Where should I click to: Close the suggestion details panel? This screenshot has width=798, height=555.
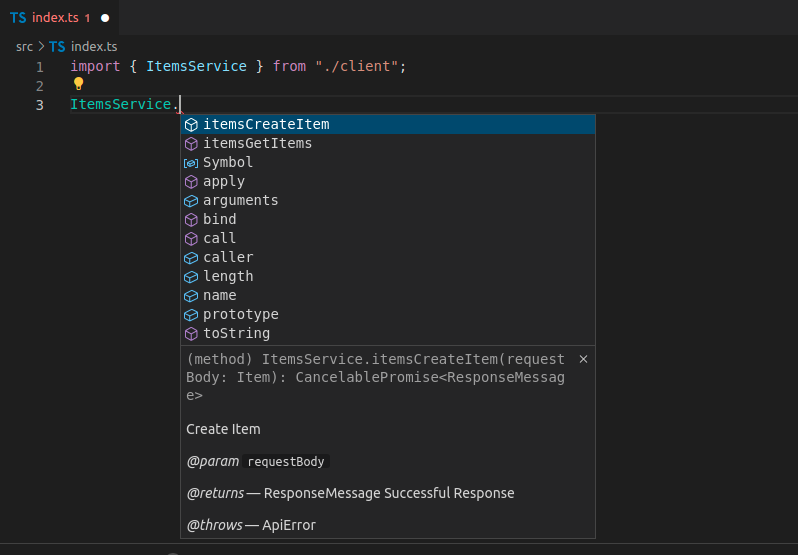point(583,359)
